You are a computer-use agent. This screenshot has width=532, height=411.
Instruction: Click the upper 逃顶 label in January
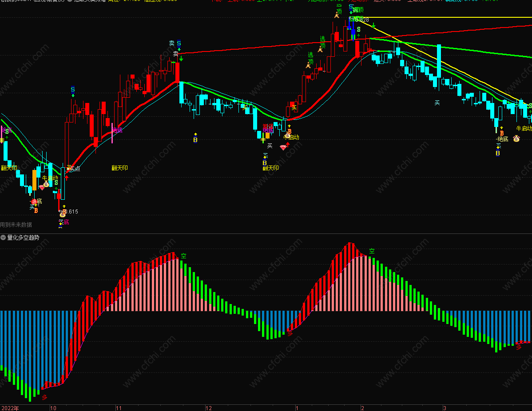tap(322, 42)
